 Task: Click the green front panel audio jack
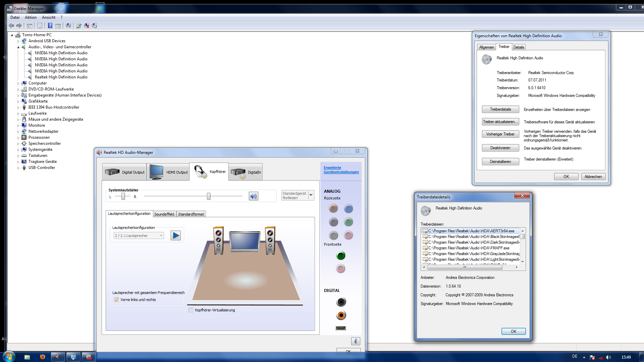click(341, 256)
